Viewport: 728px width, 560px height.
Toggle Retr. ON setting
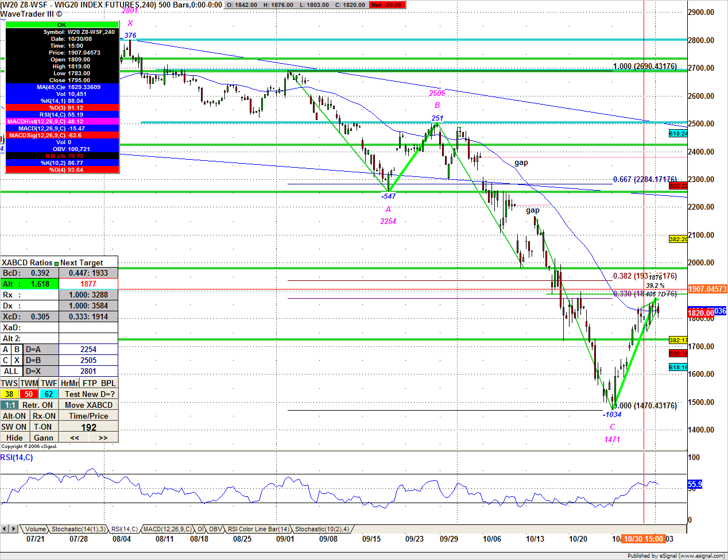[x=39, y=405]
